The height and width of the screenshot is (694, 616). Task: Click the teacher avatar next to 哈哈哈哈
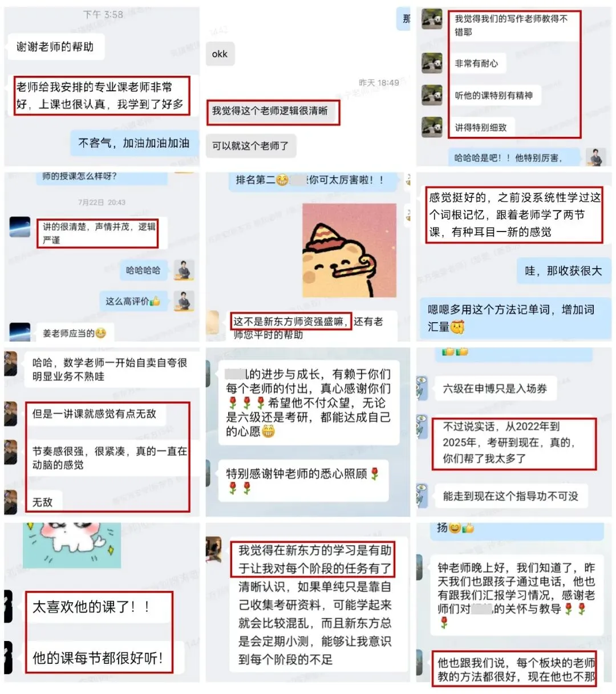tap(184, 270)
